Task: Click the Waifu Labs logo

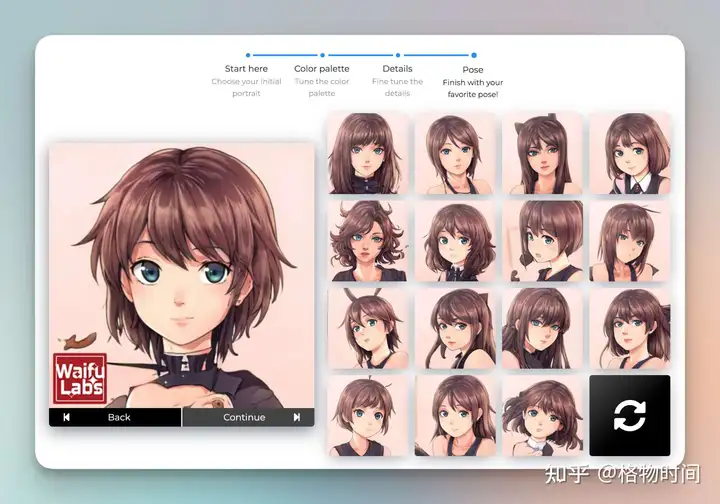Action: (x=80, y=379)
